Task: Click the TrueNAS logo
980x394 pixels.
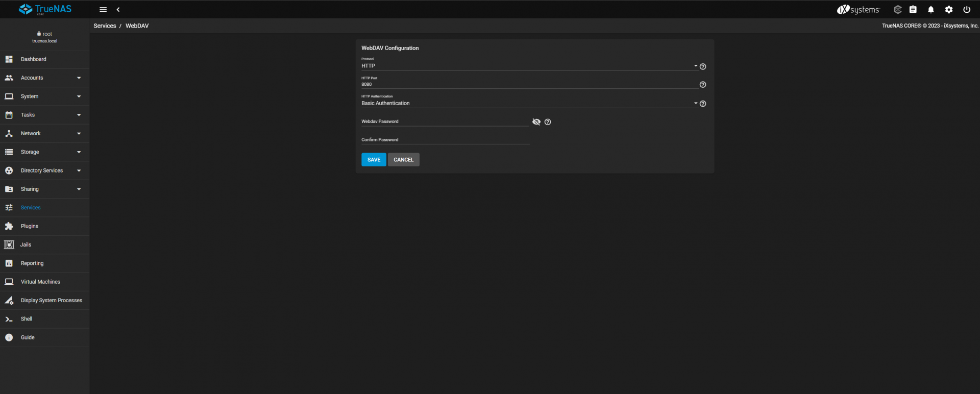Action: 45,9
